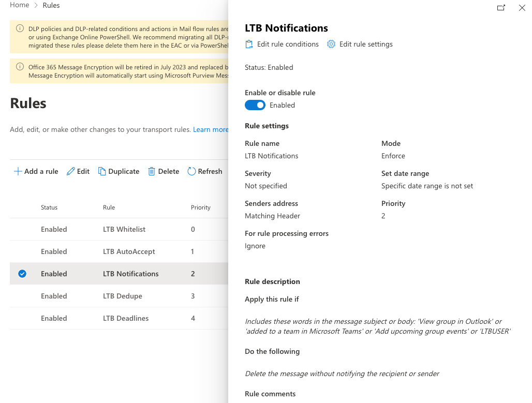Click the gear icon for Edit rule settings
The image size is (532, 403).
[x=331, y=44]
